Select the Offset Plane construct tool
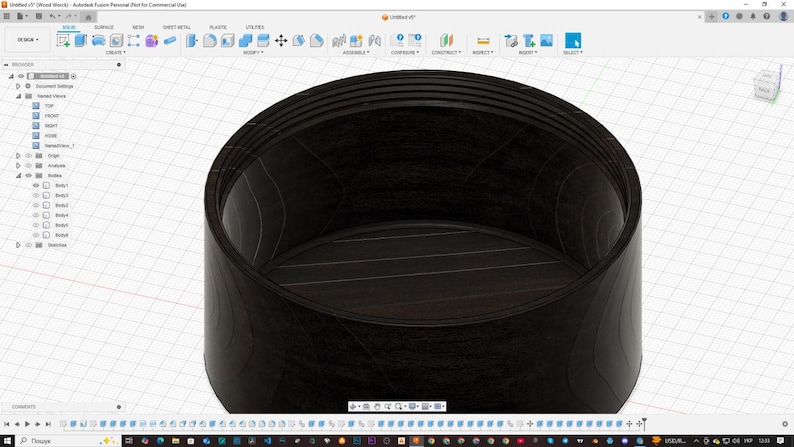The image size is (794, 447). point(446,40)
